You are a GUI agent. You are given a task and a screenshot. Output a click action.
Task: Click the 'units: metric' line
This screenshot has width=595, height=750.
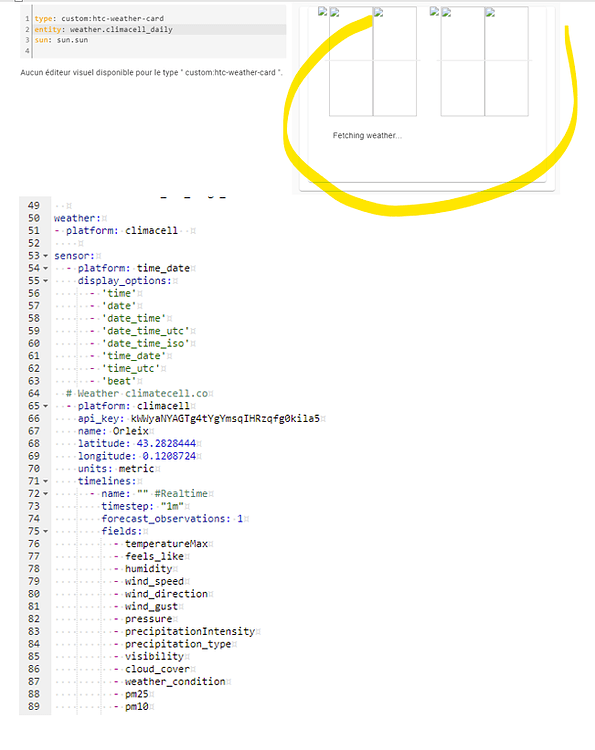point(116,469)
